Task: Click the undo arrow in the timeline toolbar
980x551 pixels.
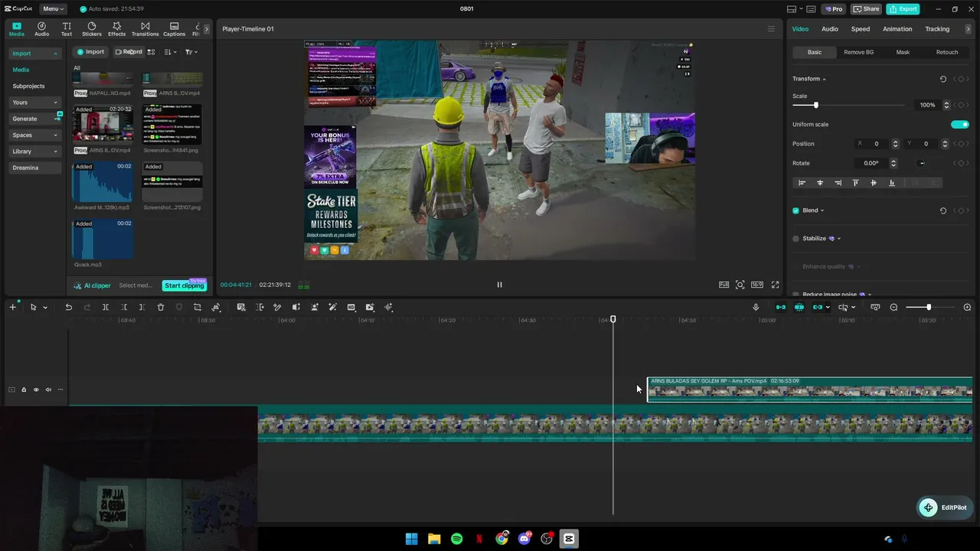Action: 68,307
